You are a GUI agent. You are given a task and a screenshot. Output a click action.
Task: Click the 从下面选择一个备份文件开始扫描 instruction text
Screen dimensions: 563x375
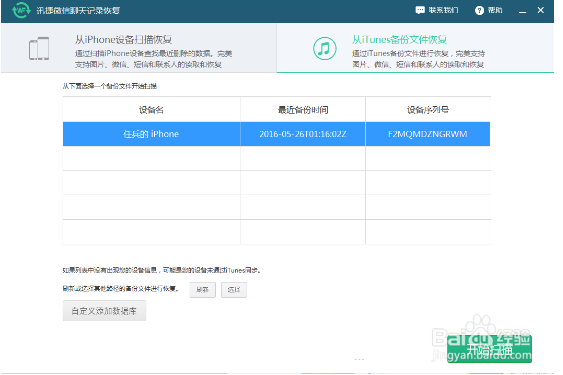[110, 86]
